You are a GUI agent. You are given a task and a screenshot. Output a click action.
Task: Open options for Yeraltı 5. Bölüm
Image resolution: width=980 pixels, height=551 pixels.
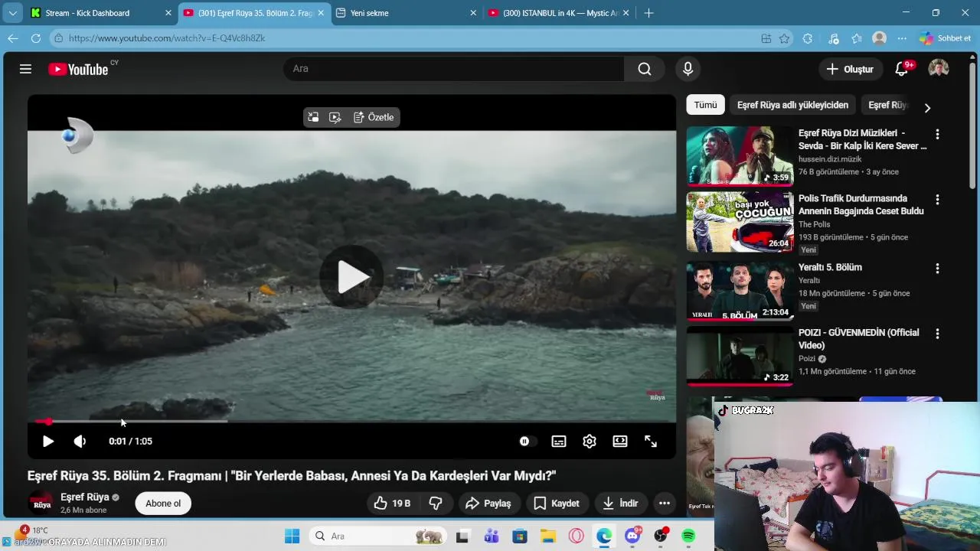(937, 269)
